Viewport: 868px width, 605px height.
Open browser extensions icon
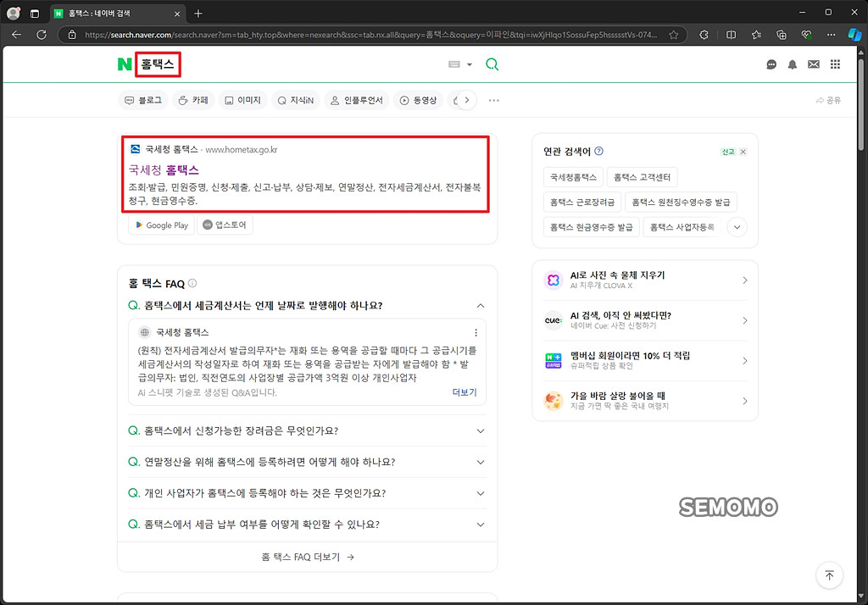(x=704, y=35)
